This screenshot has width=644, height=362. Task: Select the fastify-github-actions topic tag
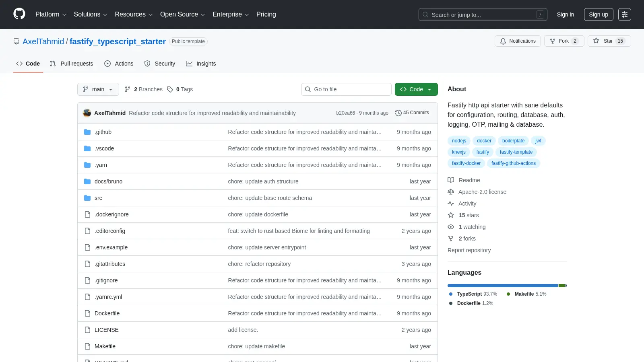click(x=514, y=163)
